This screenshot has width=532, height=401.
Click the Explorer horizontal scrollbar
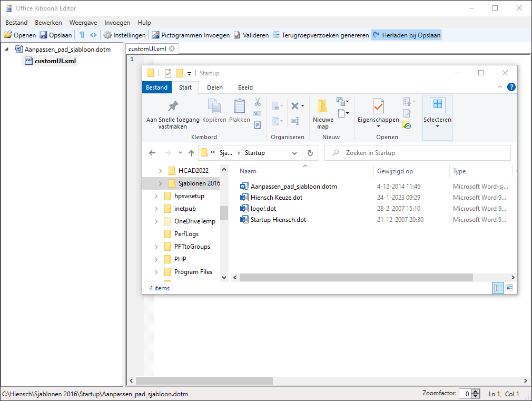pyautogui.click(x=356, y=277)
